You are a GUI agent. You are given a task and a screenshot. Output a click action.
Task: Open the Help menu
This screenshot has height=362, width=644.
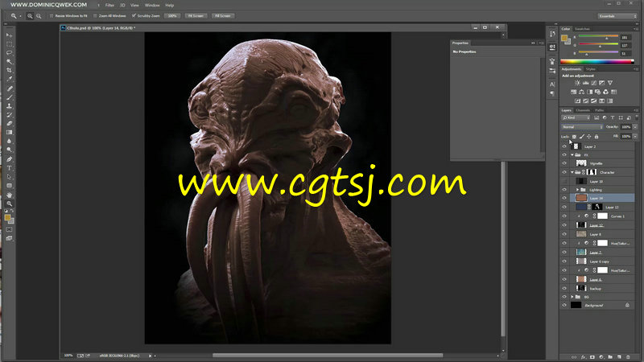point(170,6)
